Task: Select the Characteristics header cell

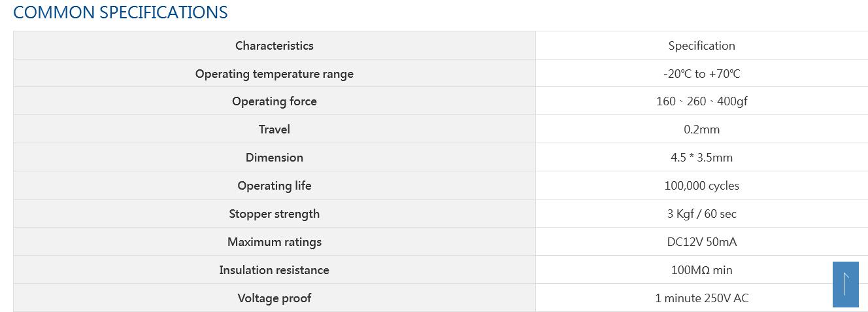Action: [x=275, y=46]
